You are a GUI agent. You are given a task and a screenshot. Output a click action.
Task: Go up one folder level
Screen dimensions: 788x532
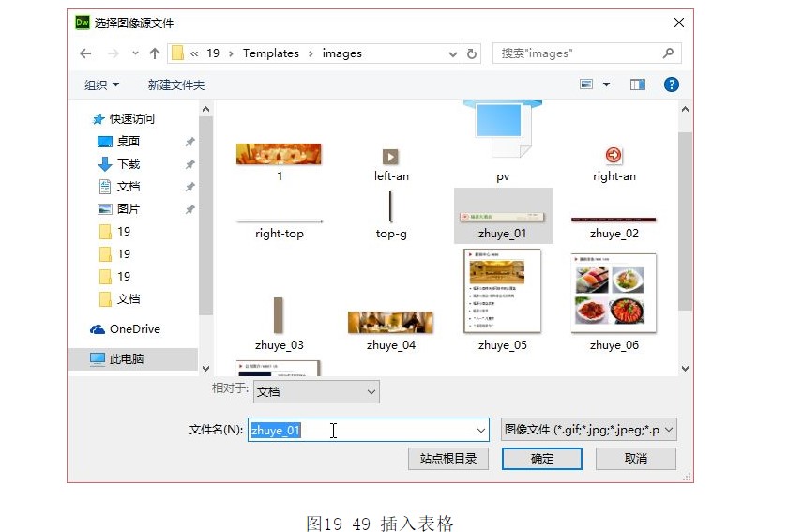click(155, 53)
